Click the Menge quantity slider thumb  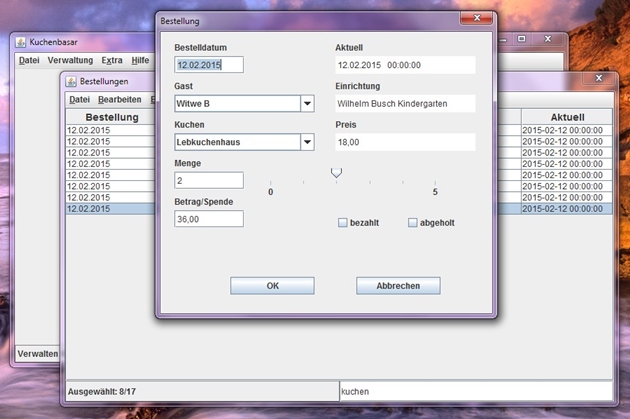(x=336, y=173)
